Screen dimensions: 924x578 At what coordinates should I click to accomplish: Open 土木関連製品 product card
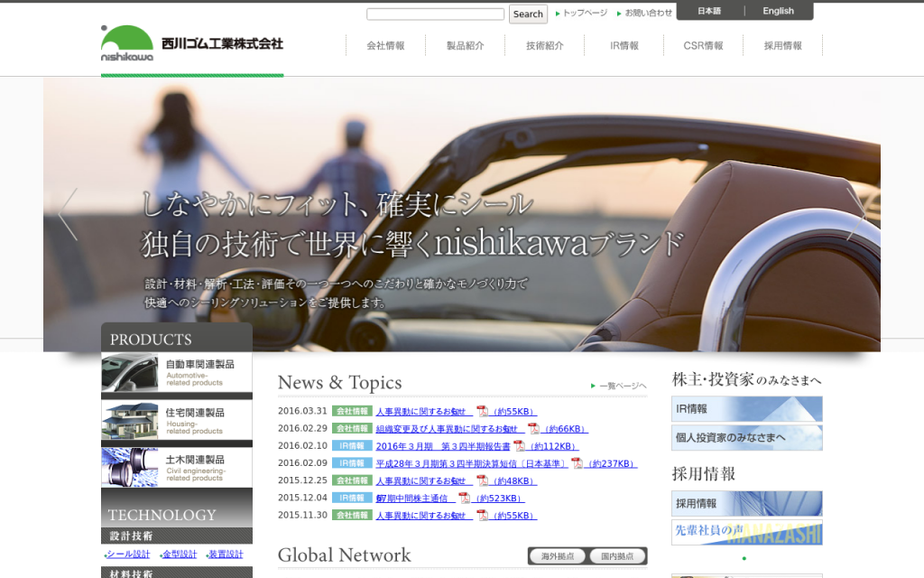pyautogui.click(x=177, y=468)
